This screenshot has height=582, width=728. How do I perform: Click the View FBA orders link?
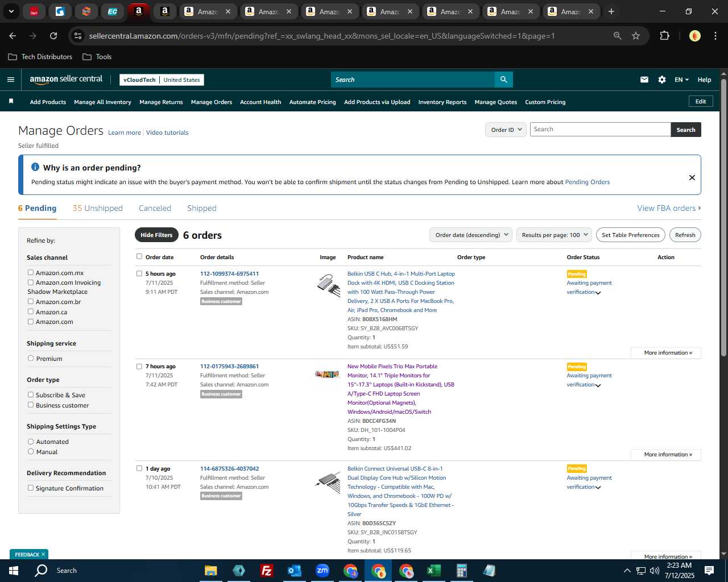(669, 208)
